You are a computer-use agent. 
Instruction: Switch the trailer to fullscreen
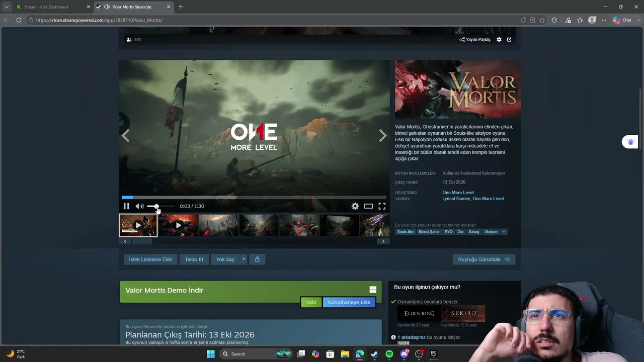[x=382, y=206]
